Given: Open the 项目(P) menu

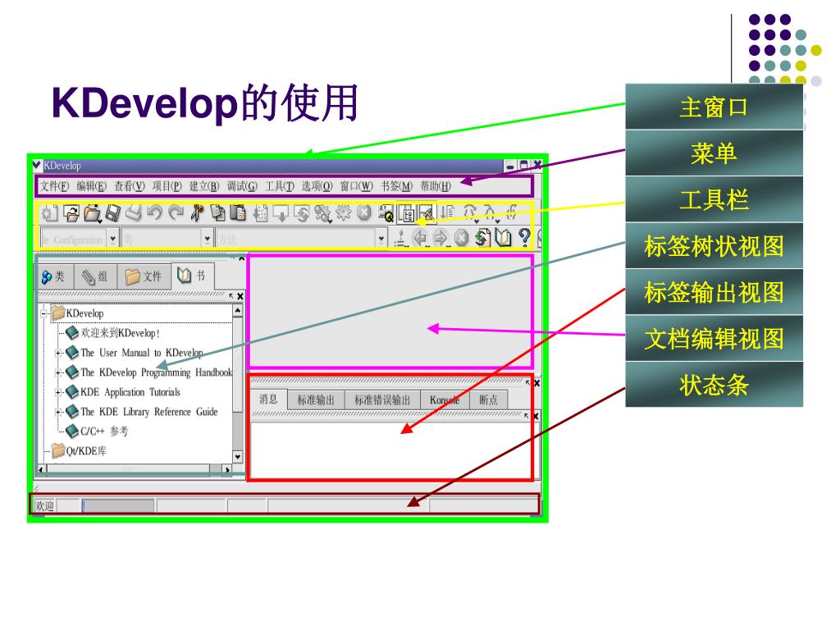Looking at the screenshot, I should pos(167,186).
